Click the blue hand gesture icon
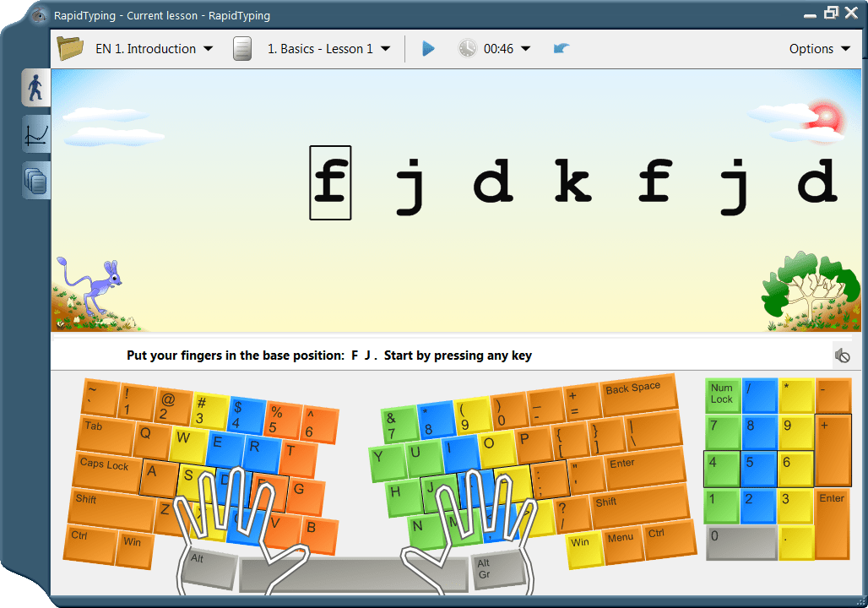Viewport: 868px width, 608px height. pyautogui.click(x=561, y=48)
